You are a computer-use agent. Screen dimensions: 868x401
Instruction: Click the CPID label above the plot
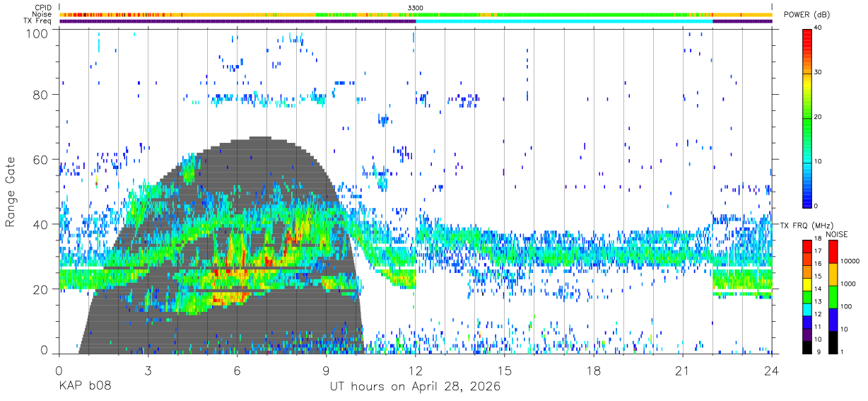point(42,8)
